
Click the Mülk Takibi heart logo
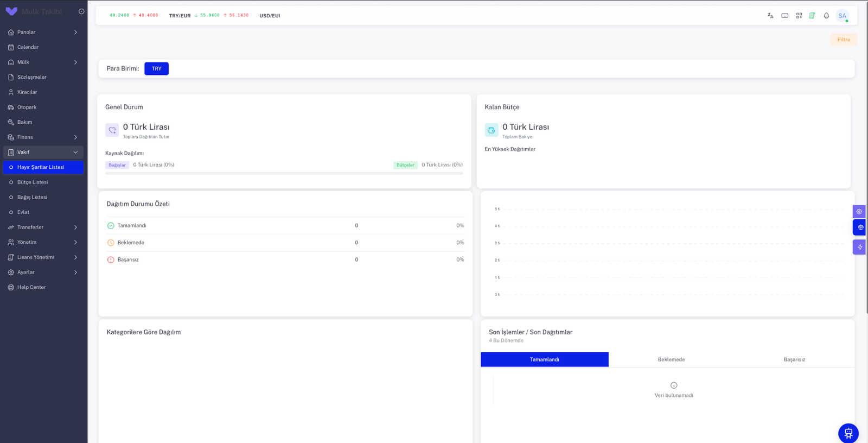click(x=11, y=11)
